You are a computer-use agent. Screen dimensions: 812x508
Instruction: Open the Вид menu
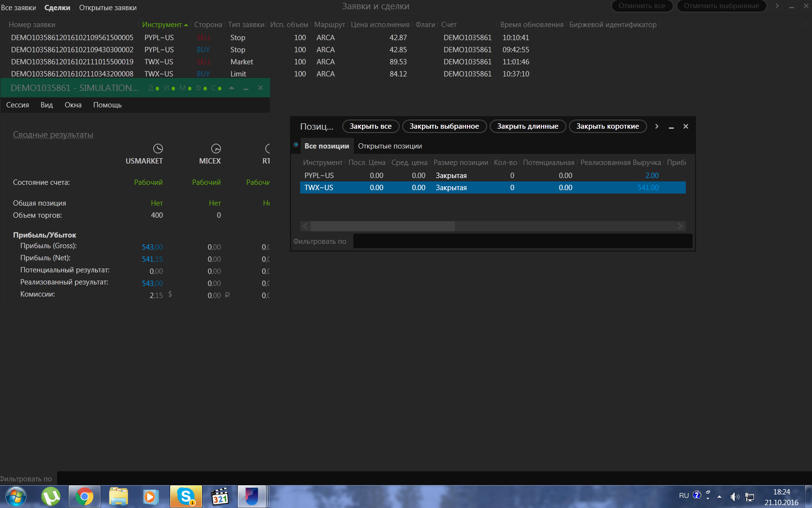(47, 105)
